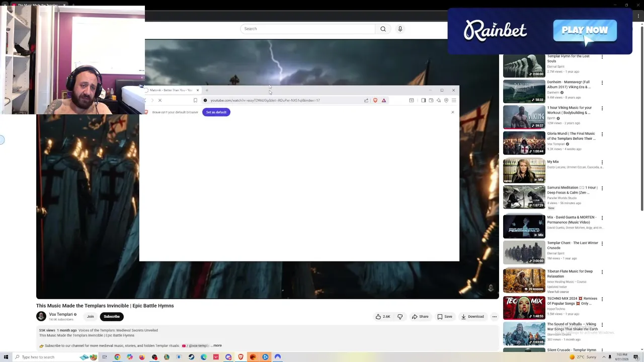This screenshot has width=644, height=362.
Task: Open the taskbar clock and date
Action: pos(622,357)
